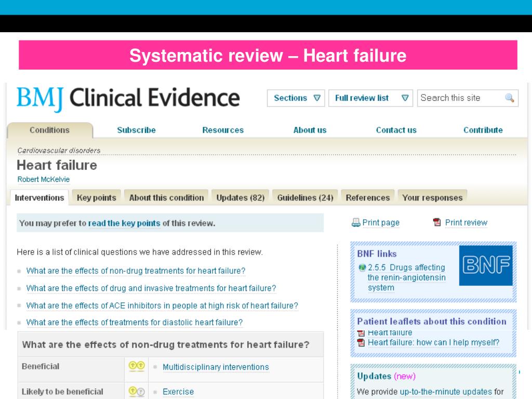Open the Contact us menu item
This screenshot has height=399, width=532.
tap(396, 130)
